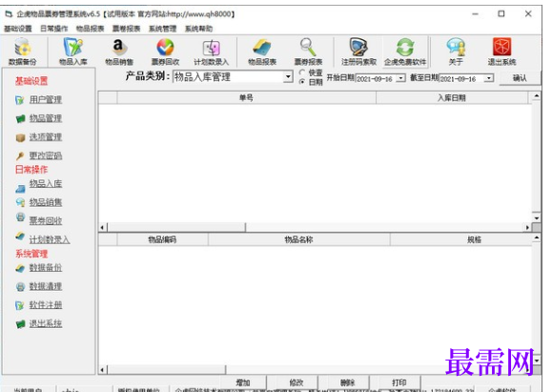Click the 数据备份 toolbar icon
This screenshot has width=552, height=392.
(x=23, y=52)
